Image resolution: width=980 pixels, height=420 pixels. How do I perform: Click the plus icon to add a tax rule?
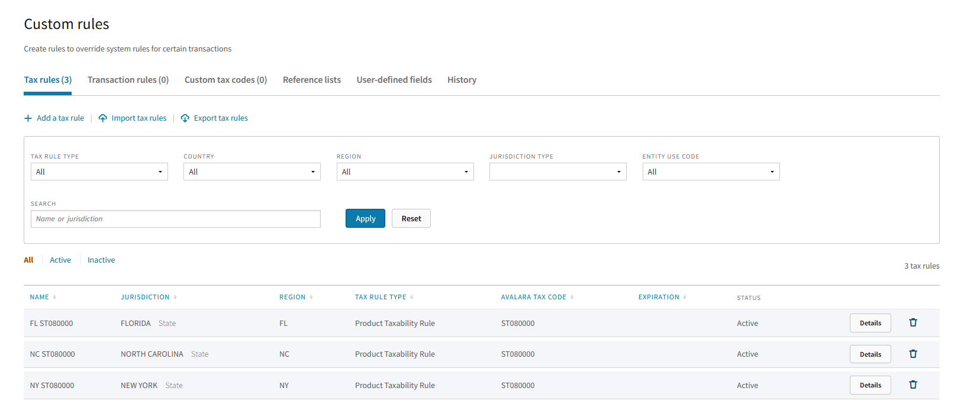tap(28, 118)
